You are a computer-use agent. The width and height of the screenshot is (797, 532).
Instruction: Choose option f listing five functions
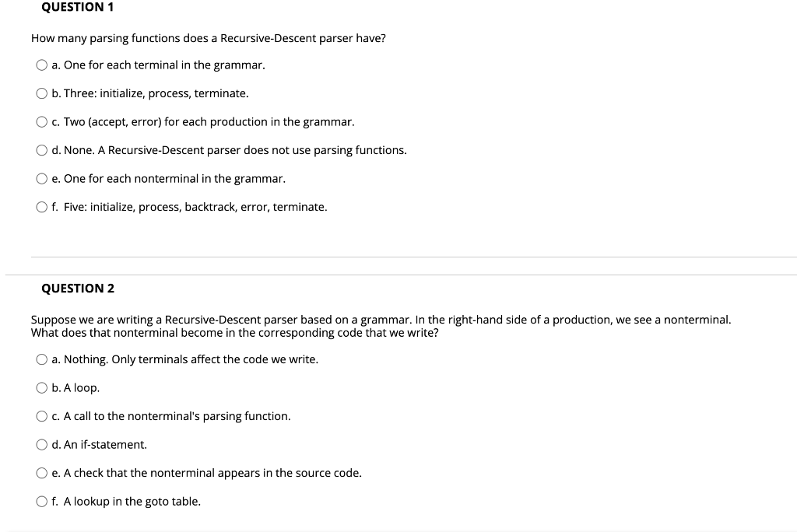point(42,207)
